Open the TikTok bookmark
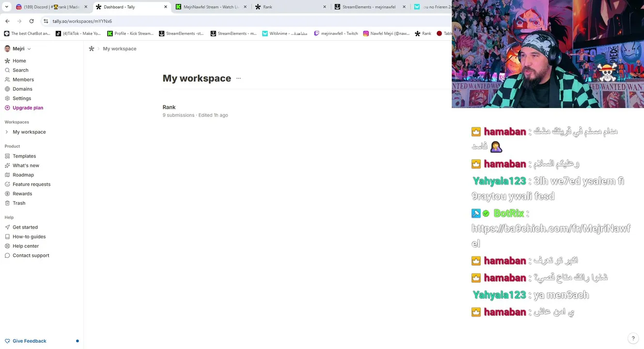This screenshot has height=349, width=644. pos(78,33)
